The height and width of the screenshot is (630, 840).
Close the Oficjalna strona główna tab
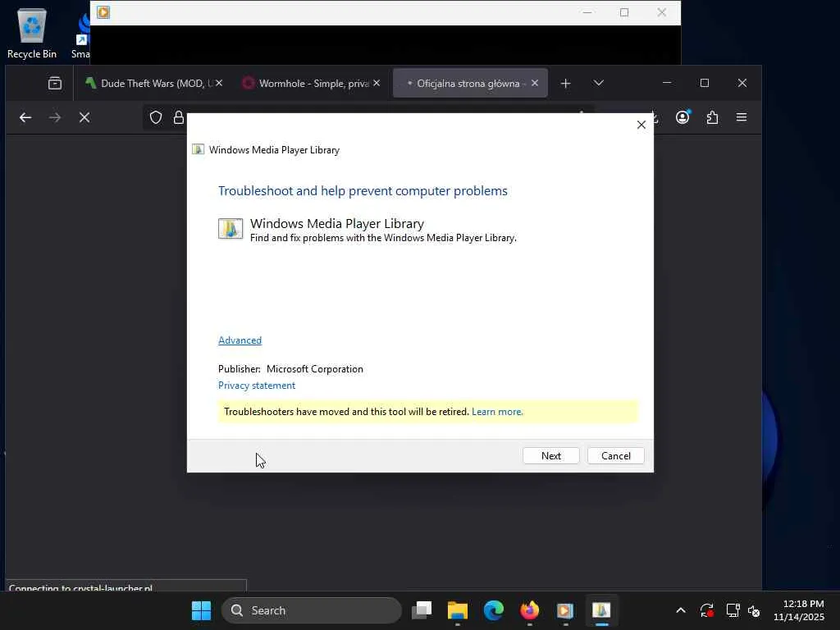click(535, 83)
